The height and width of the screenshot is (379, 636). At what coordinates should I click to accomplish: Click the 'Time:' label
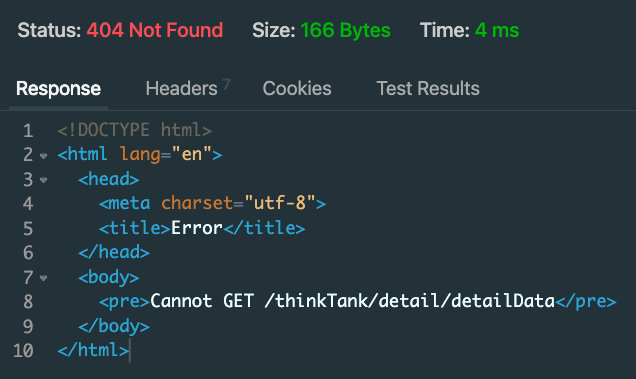click(445, 30)
